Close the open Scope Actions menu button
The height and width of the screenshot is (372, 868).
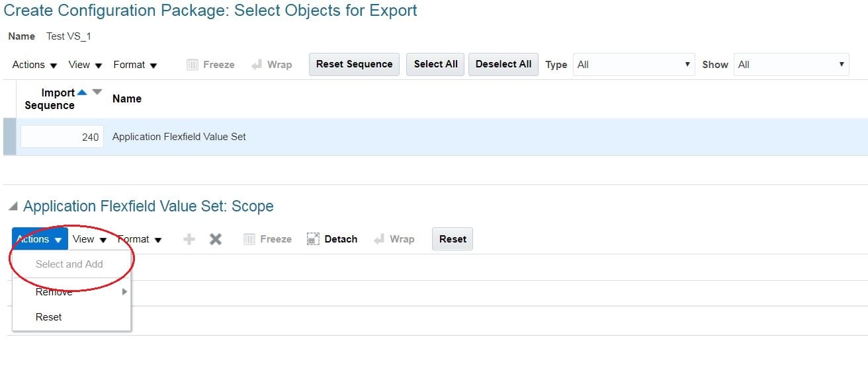[40, 239]
